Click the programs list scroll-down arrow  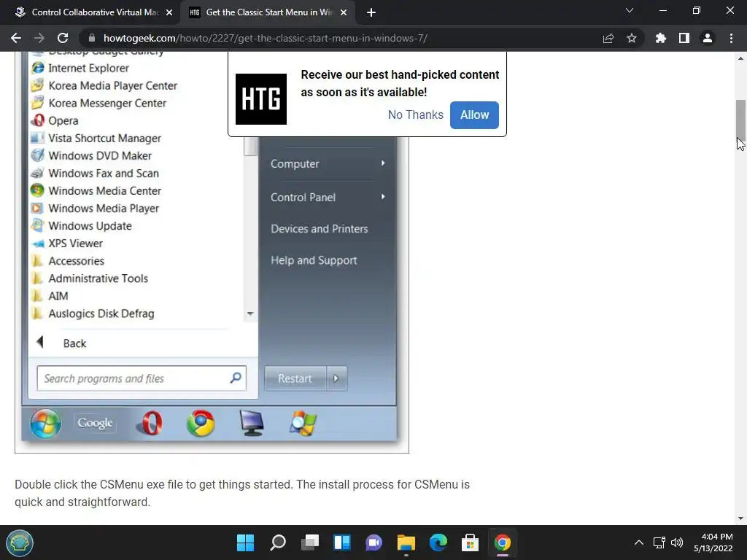250,314
